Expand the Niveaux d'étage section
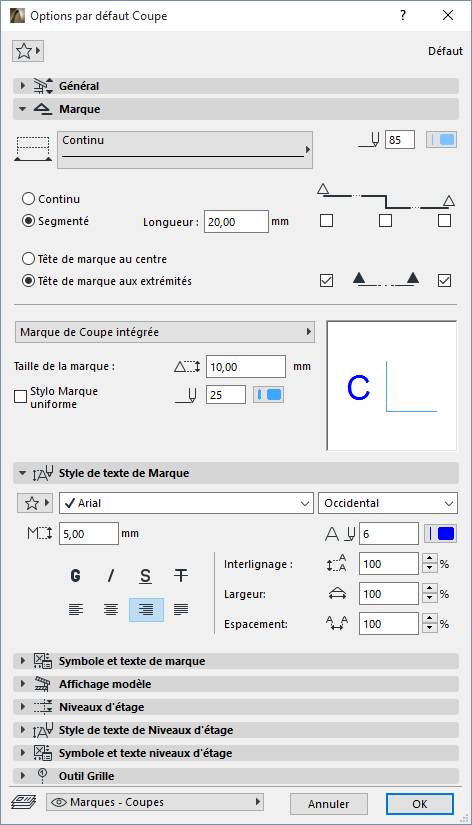This screenshot has width=472, height=825. (x=23, y=707)
